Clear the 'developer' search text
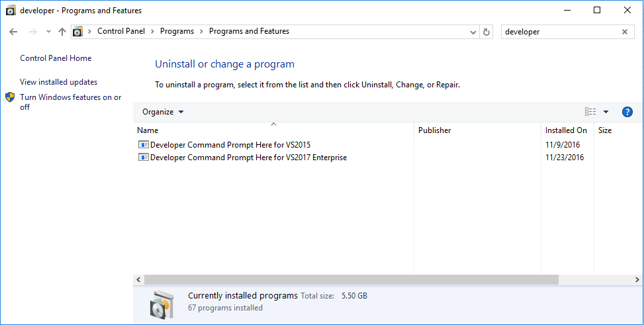Viewport: 644px width, 325px height. pos(625,32)
